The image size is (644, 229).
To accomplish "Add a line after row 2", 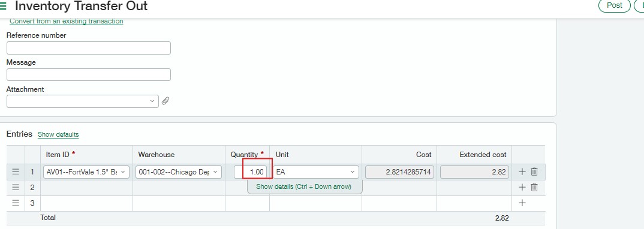I will [522, 188].
